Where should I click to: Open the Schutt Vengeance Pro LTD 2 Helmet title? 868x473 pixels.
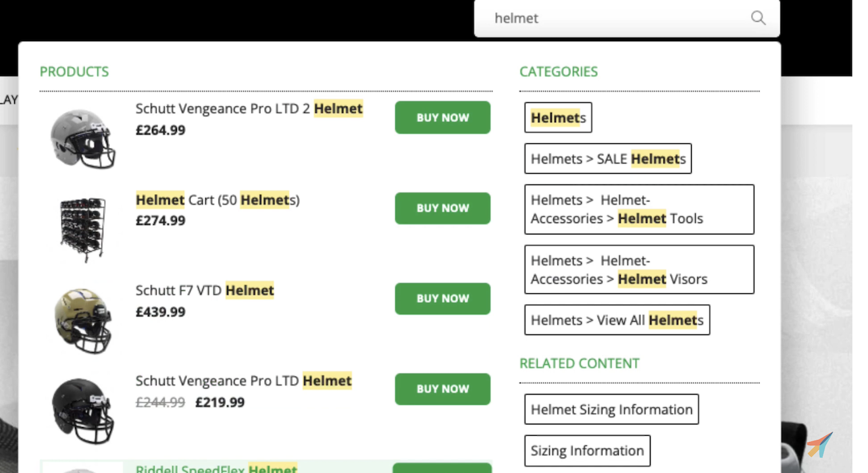(x=249, y=109)
